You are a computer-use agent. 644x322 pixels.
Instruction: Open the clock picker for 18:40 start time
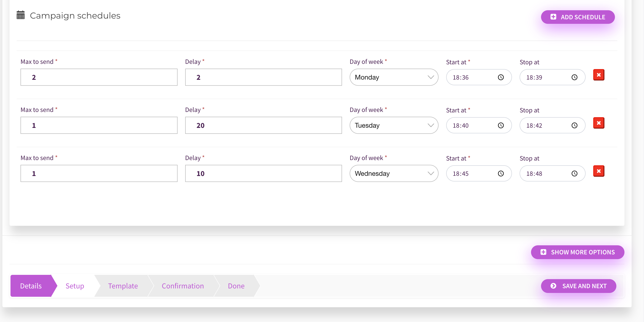[501, 126]
